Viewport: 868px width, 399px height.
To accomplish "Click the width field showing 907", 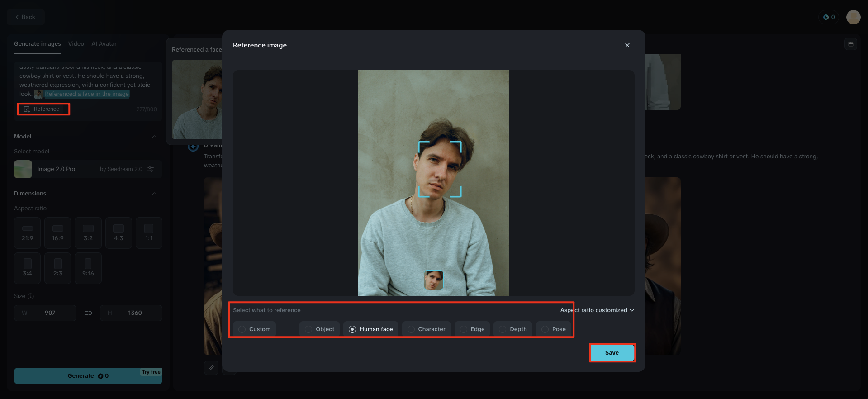I will pos(45,313).
